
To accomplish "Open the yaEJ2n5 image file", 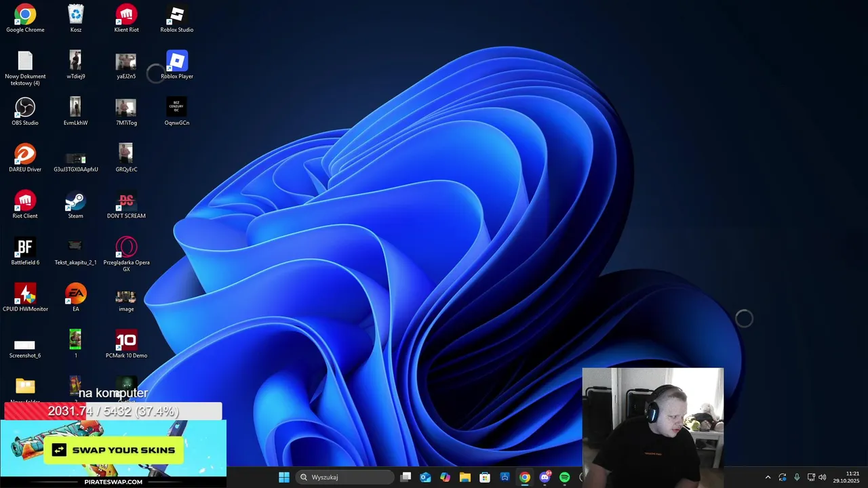I will (x=126, y=65).
